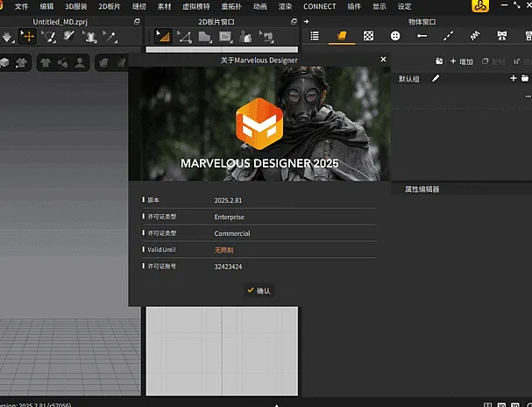The width and height of the screenshot is (532, 407).
Task: Open the Topstitch tab in Object window
Action: (x=448, y=36)
